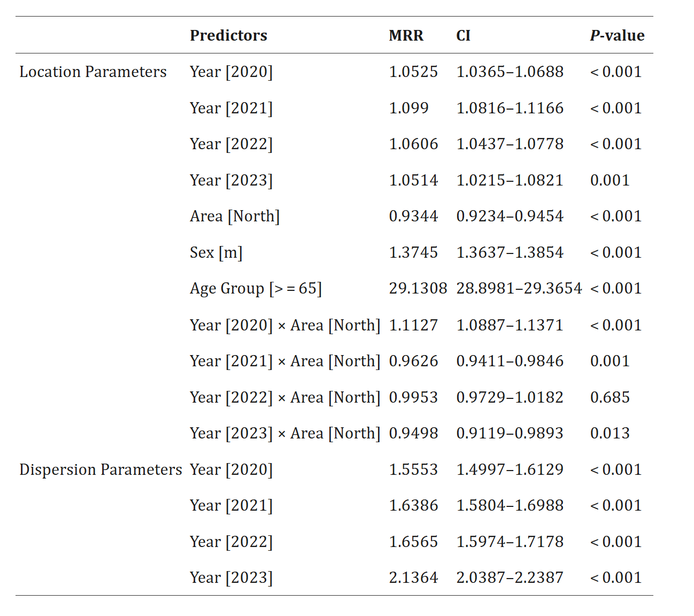Viewport: 694px width, 616px height.
Task: Click the Sex [m] predictor cell
Action: pyautogui.click(x=216, y=252)
